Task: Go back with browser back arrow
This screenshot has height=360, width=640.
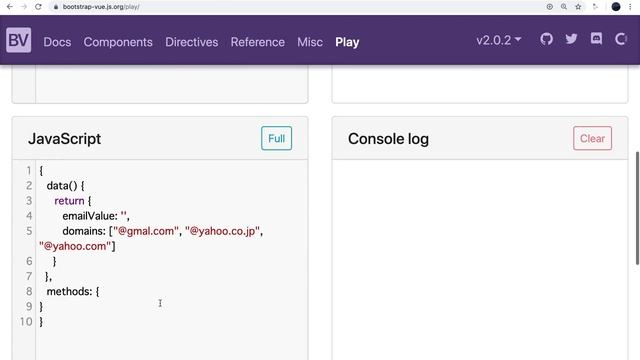Action: (9, 7)
